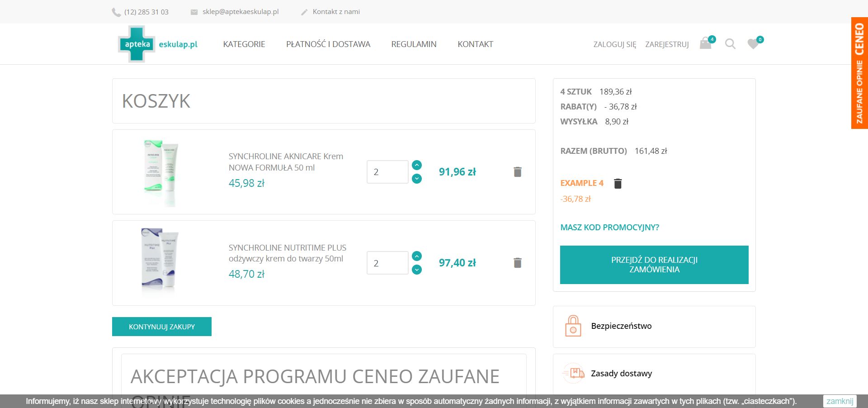Click ZAREJESTRUJ to register

(667, 44)
